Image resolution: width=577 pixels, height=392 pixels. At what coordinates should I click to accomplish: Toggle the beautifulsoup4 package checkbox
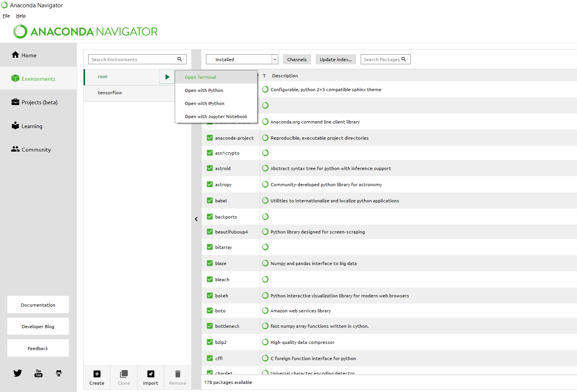210,232
